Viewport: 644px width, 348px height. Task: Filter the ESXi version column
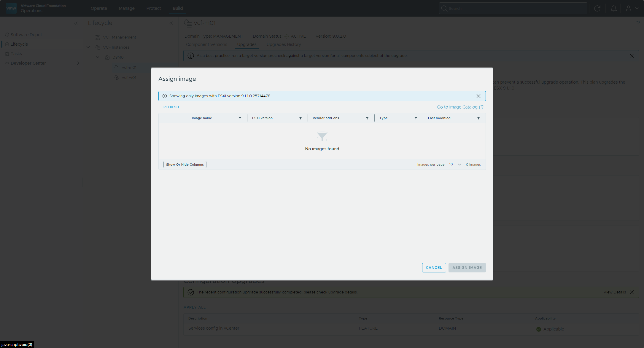click(300, 118)
